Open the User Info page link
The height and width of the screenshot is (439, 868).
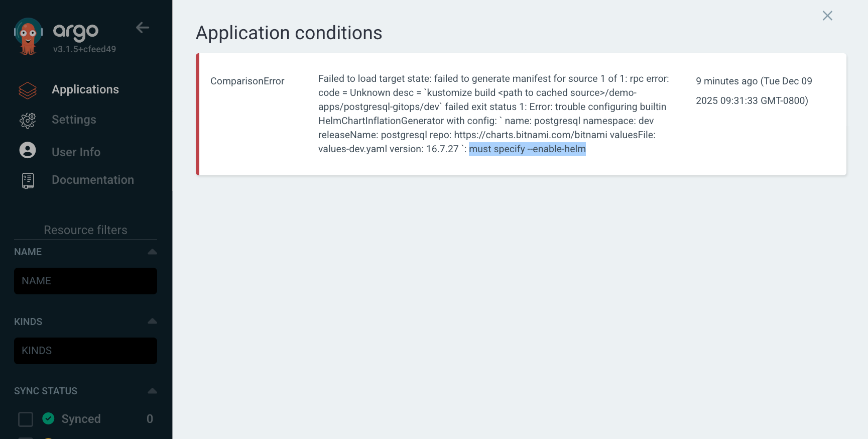[76, 152]
